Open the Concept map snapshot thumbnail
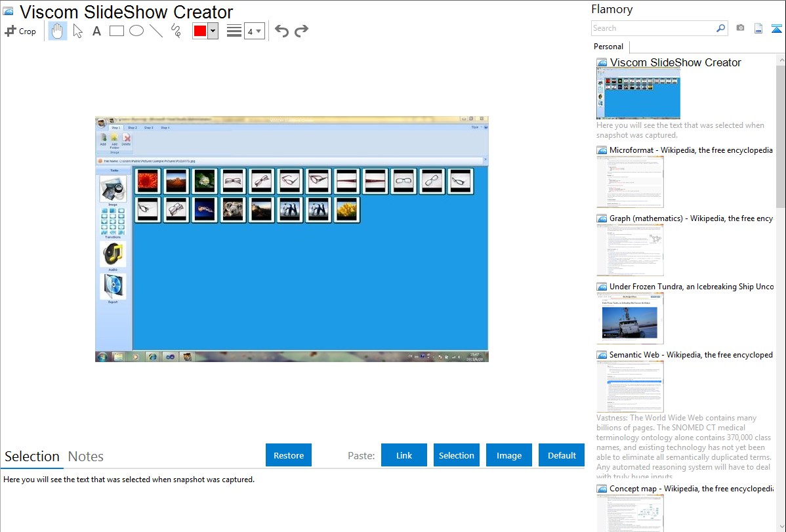 click(x=630, y=514)
